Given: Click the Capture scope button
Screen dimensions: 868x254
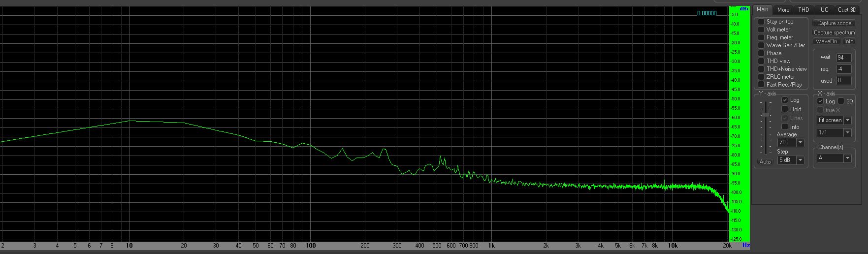Looking at the screenshot, I should pos(834,23).
